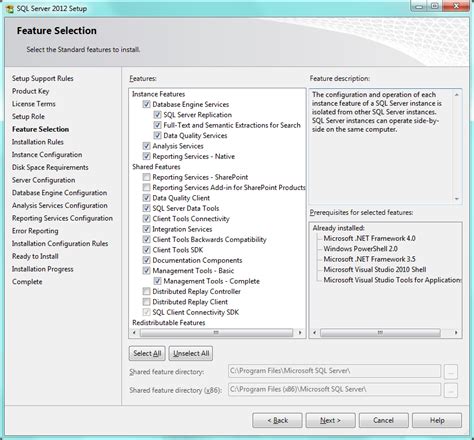The image size is (474, 440).
Task: Toggle Client Tools Backwards Compatibility checkbox
Action: [146, 239]
